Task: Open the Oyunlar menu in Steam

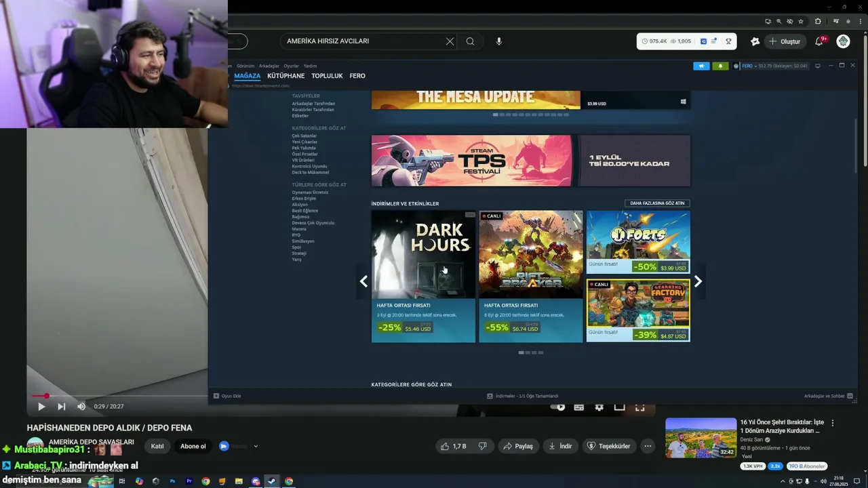Action: point(291,66)
